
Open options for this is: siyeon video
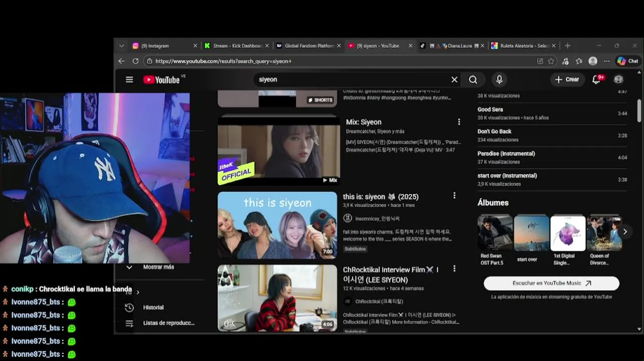click(x=454, y=196)
